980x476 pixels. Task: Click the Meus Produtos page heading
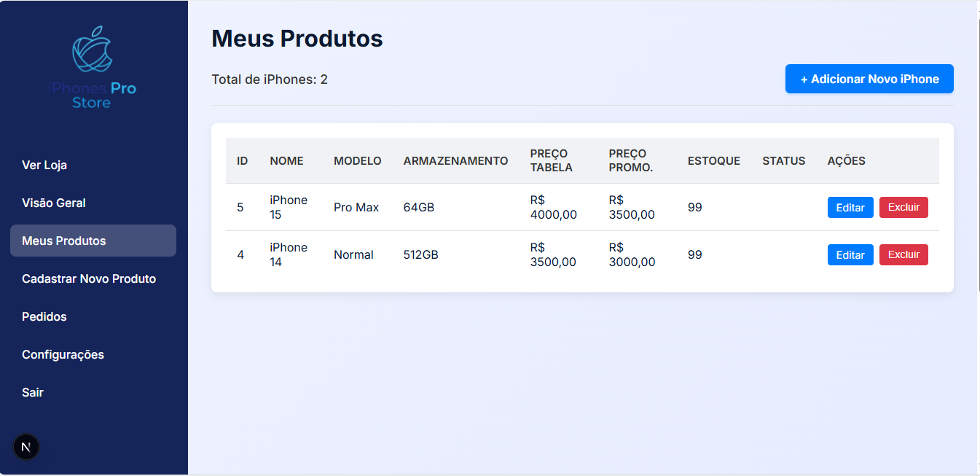297,39
